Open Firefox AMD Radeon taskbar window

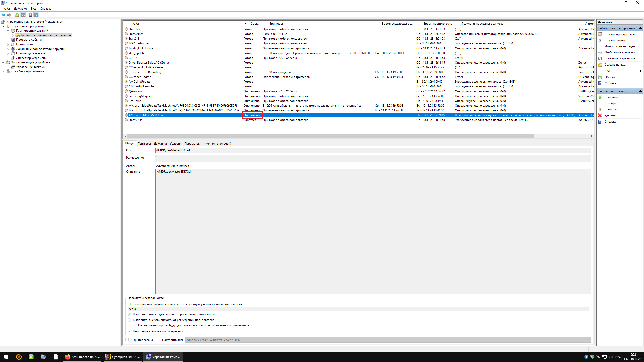(x=82, y=357)
